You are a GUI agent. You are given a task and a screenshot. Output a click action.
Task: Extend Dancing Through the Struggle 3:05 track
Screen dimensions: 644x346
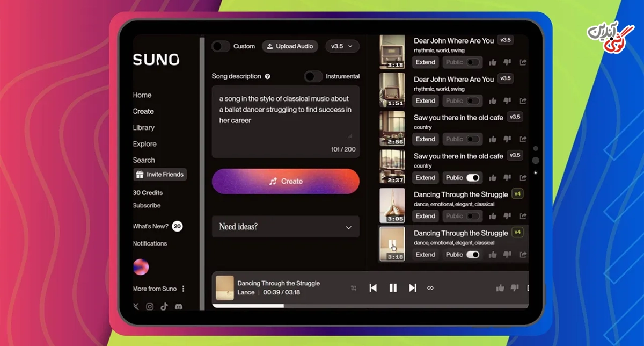tap(426, 216)
